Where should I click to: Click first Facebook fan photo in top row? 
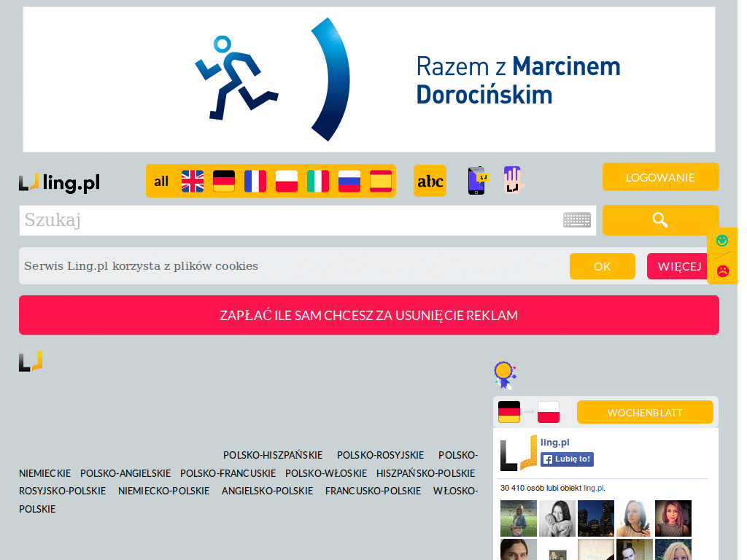519,518
